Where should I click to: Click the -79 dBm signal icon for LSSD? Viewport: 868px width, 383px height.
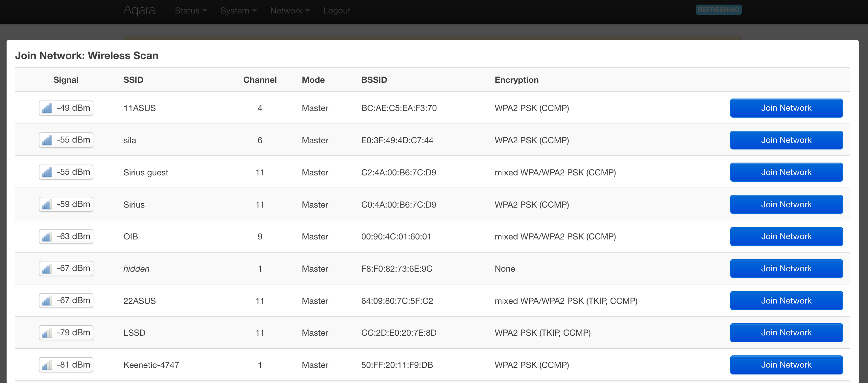47,333
